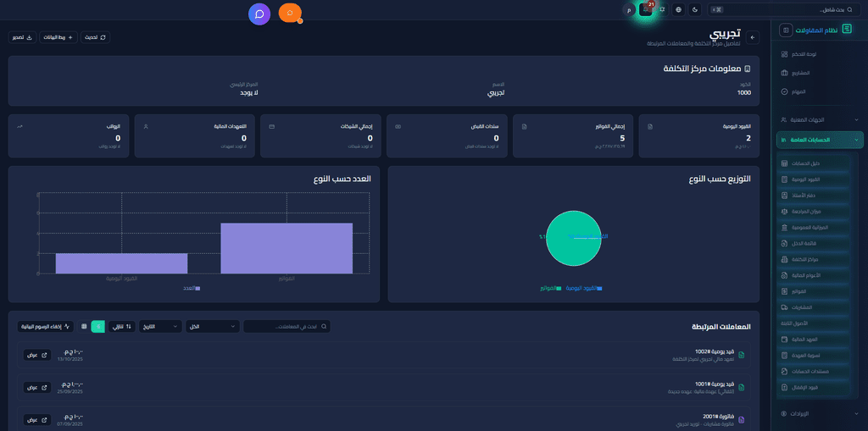Click فاتورة #2001 row icon
The width and height of the screenshot is (868, 431).
[742, 420]
